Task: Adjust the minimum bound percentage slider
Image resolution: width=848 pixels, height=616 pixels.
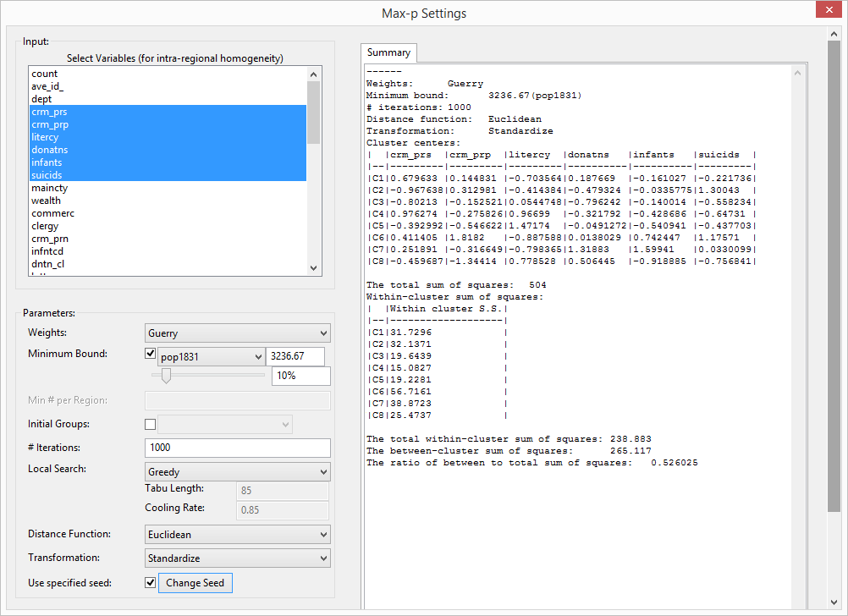Action: [166, 375]
